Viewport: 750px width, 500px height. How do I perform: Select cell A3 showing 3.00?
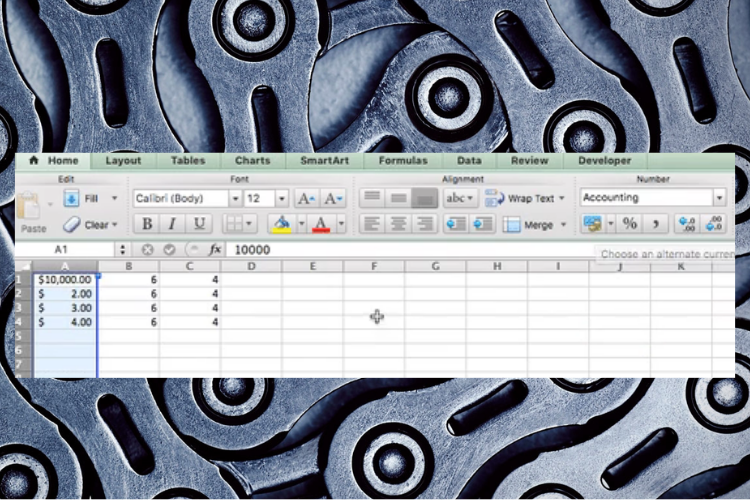[x=65, y=308]
